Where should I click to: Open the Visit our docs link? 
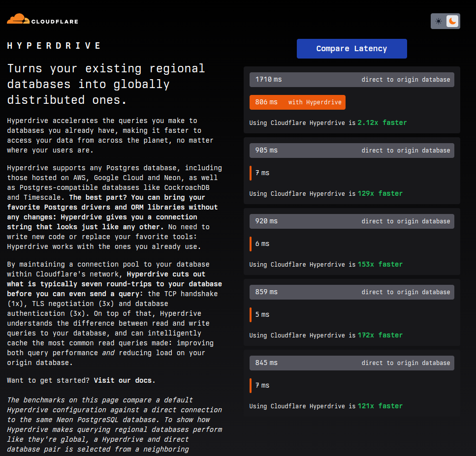coord(125,380)
